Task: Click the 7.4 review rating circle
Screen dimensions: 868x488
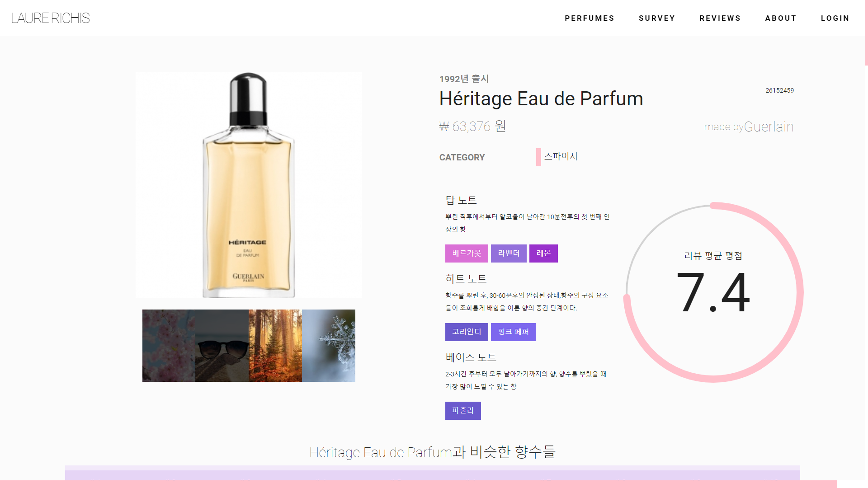Action: pos(713,292)
